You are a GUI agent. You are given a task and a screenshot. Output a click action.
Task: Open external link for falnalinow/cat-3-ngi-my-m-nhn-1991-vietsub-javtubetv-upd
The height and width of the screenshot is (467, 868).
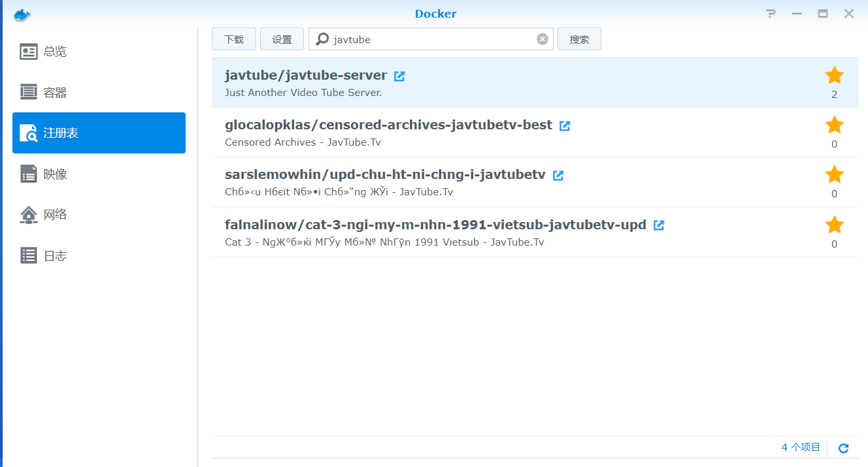tap(659, 225)
